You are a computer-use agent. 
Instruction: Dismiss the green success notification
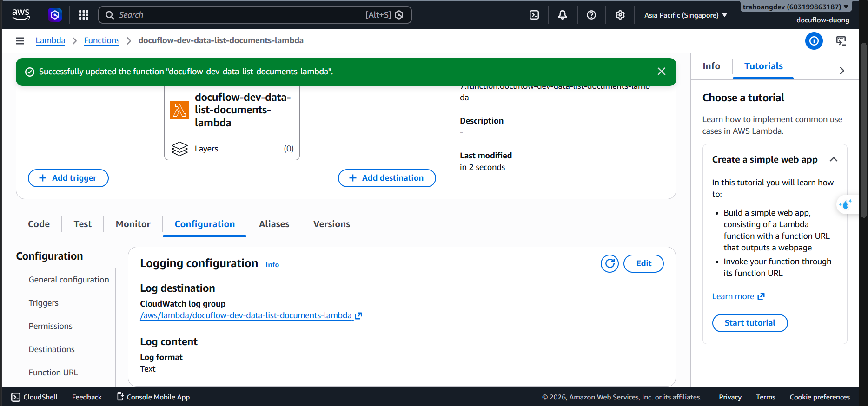tap(662, 72)
